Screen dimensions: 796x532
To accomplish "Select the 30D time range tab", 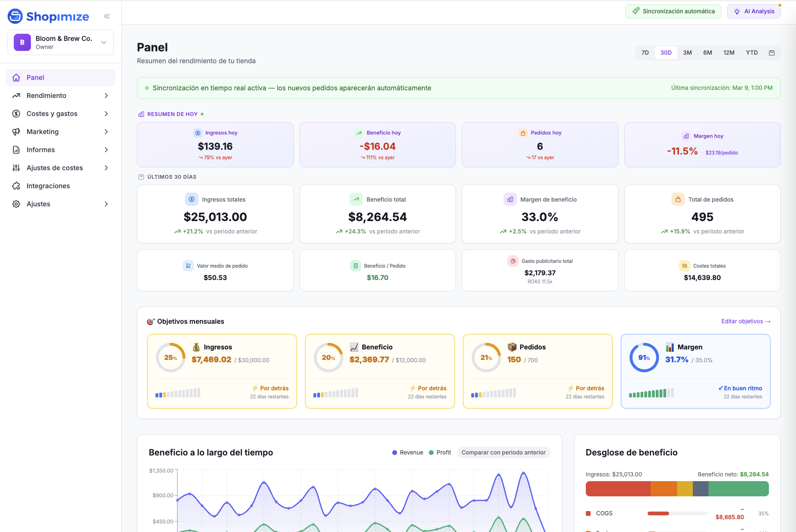I will click(x=666, y=53).
